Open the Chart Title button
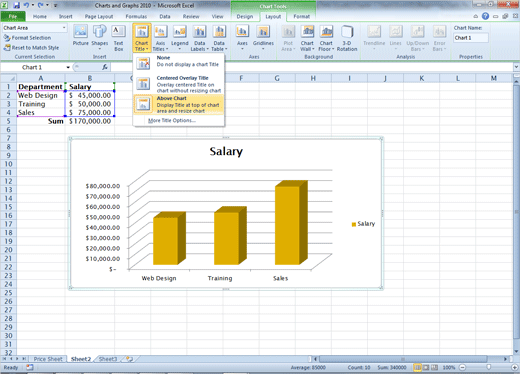This screenshot has width=520, height=374. click(x=142, y=38)
